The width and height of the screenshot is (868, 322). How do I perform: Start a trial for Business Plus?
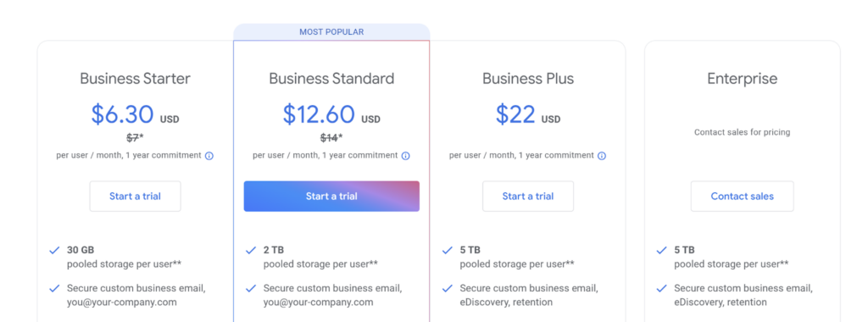(x=528, y=197)
